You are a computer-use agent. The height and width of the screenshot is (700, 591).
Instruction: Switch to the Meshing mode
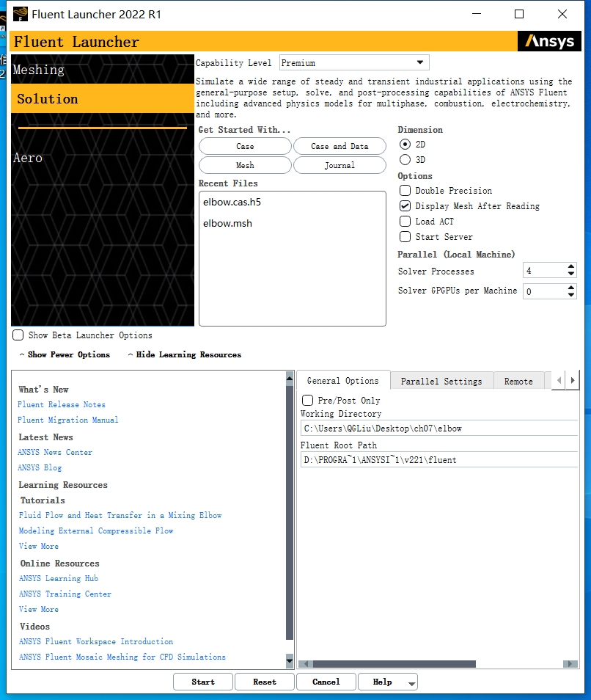[x=103, y=69]
